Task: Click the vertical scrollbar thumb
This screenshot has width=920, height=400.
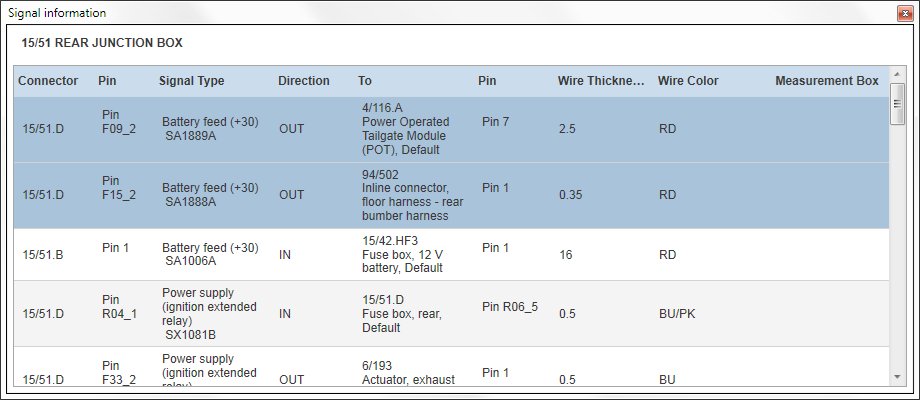Action: tap(897, 104)
